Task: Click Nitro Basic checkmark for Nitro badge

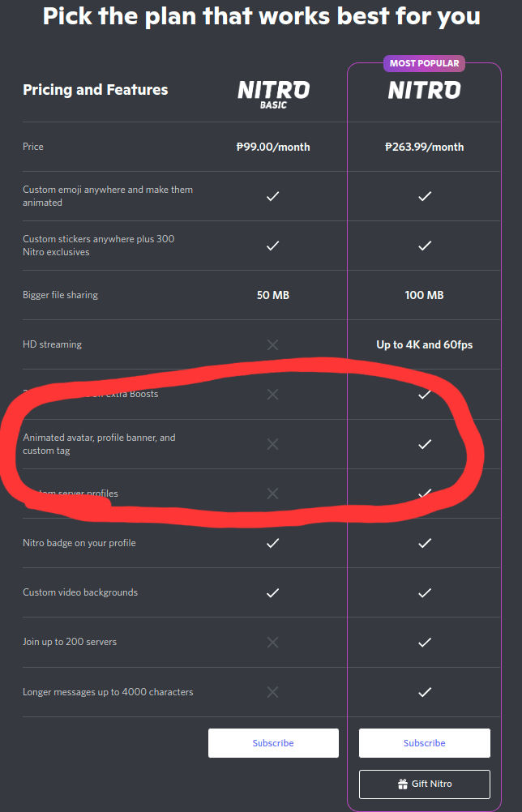Action: 273,543
